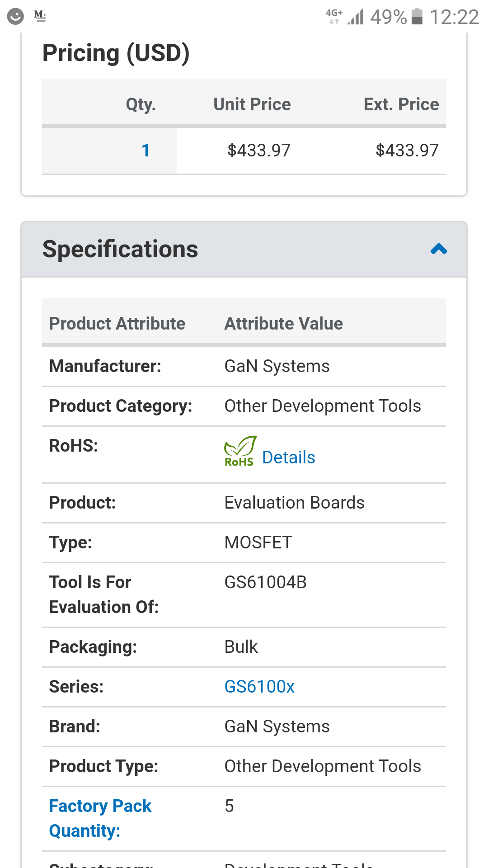Click the green RoHS leaf icon
Screen dimensions: 488x868
pos(240,451)
